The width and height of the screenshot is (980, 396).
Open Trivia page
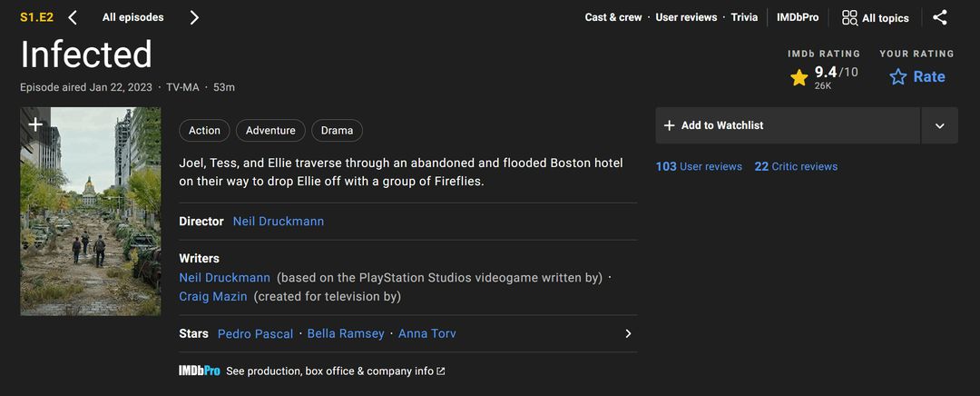744,17
